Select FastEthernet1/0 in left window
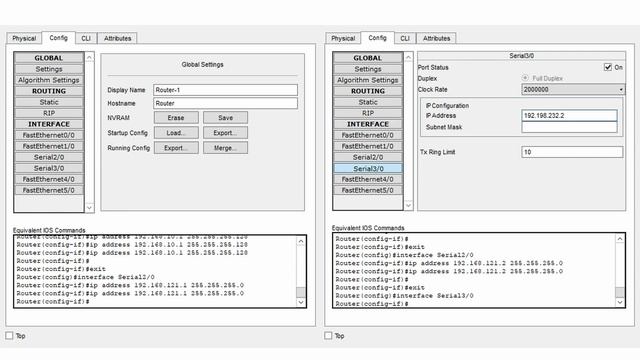Image resolution: width=640 pixels, height=360 pixels. [49, 146]
